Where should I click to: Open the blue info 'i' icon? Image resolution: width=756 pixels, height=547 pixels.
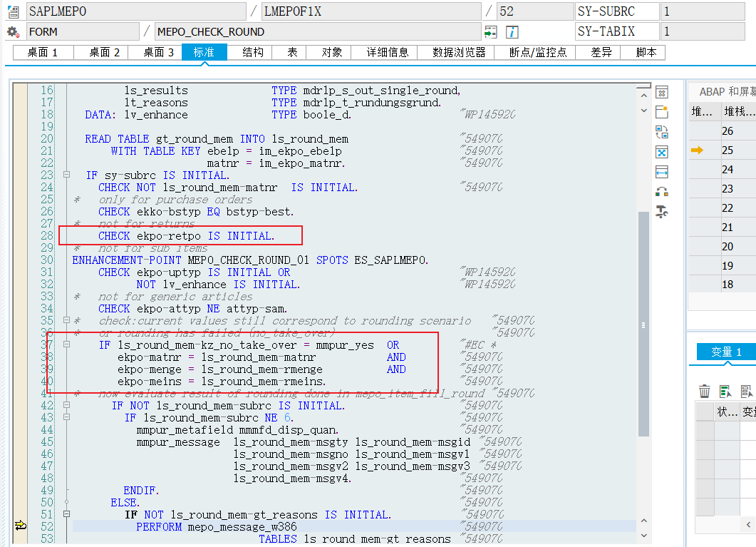tap(512, 32)
